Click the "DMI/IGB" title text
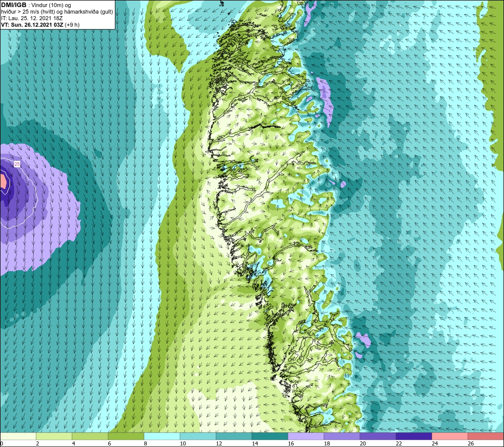The height and width of the screenshot is (447, 504). coord(14,5)
